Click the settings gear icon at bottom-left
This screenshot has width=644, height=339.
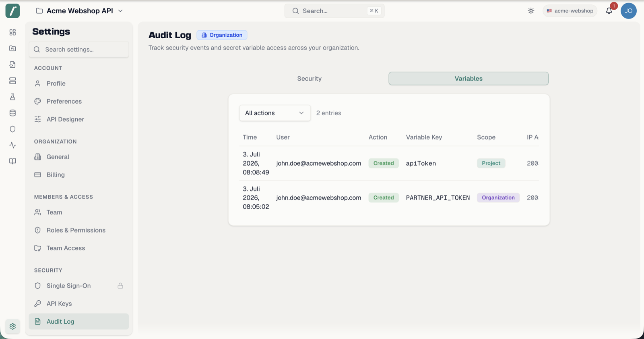click(x=12, y=327)
